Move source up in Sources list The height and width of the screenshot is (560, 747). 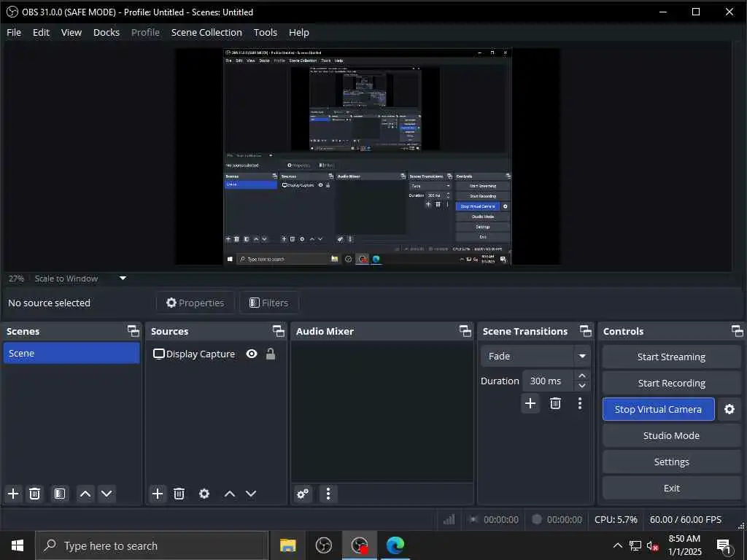click(x=230, y=494)
